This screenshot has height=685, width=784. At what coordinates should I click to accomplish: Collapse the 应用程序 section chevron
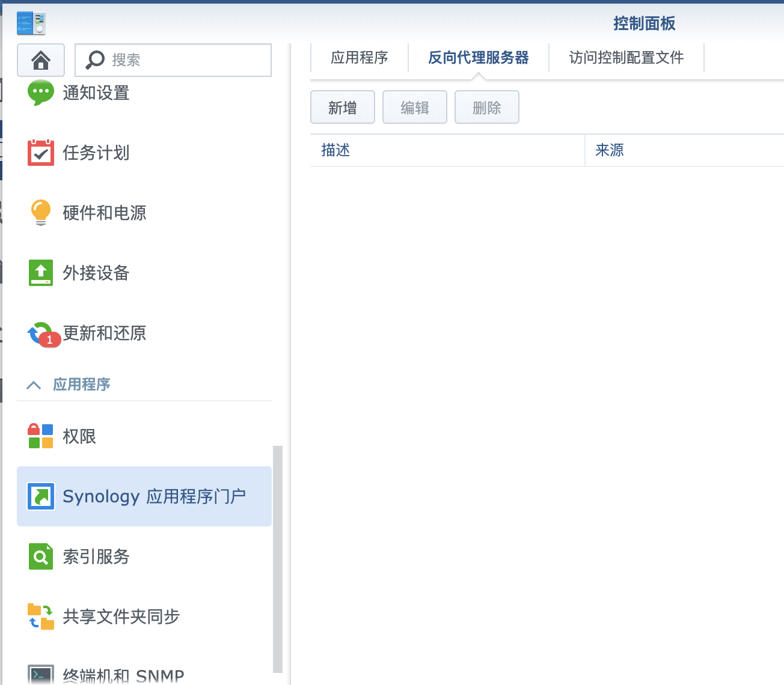[34, 385]
